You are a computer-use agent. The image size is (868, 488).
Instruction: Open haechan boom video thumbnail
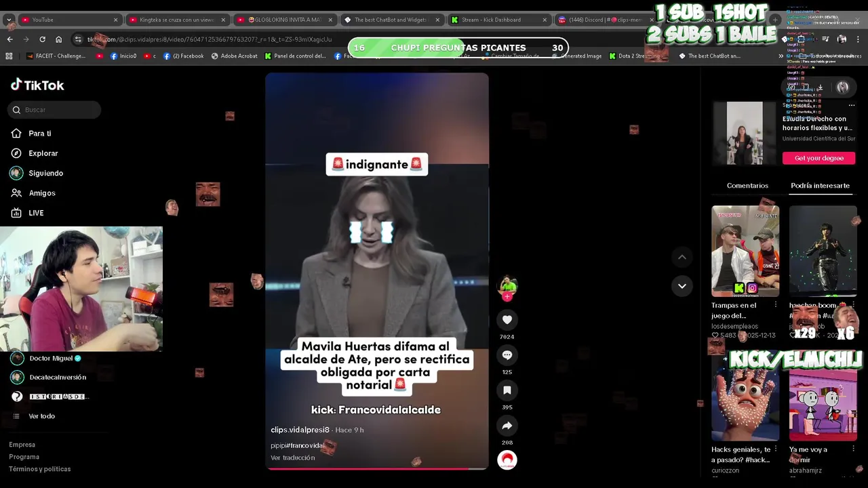tap(823, 251)
